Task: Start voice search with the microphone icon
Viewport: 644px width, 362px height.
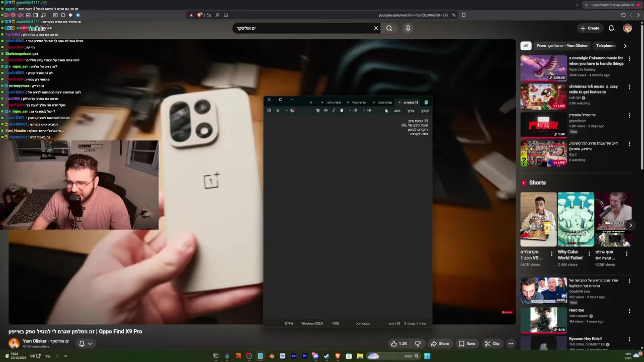Action: click(x=408, y=28)
